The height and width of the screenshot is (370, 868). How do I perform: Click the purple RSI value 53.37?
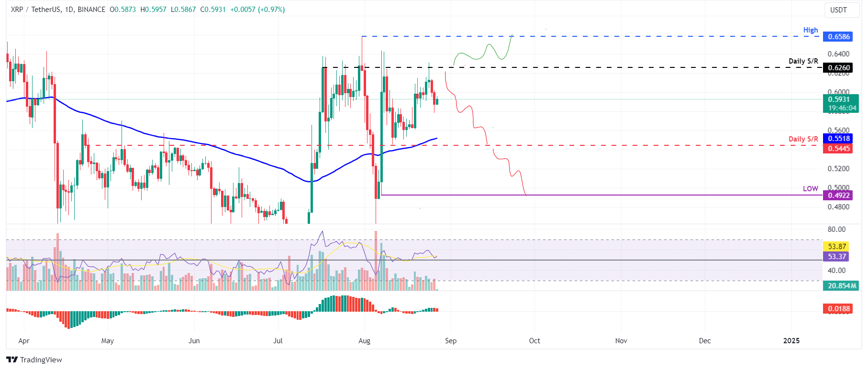coord(835,257)
